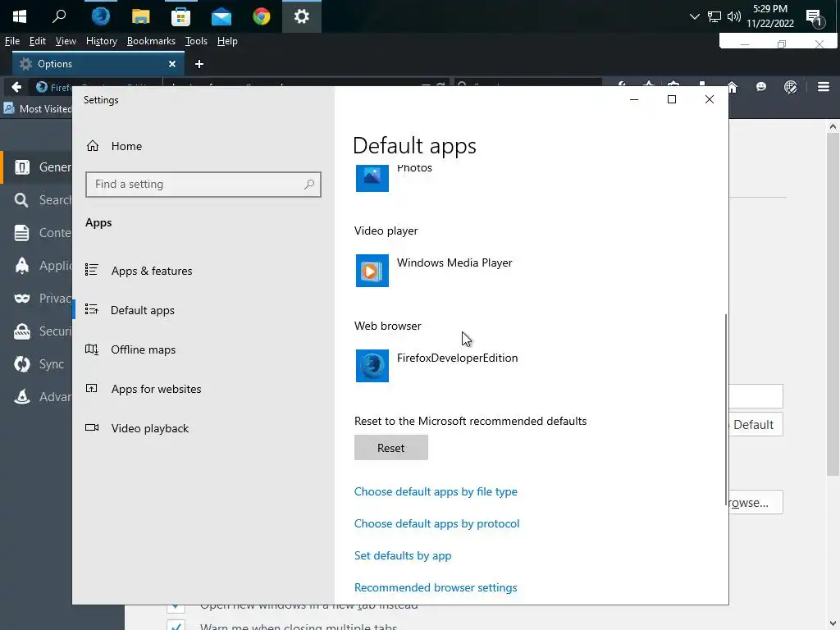This screenshot has height=630, width=840.
Task: Open Choose default apps by file type
Action: click(436, 492)
